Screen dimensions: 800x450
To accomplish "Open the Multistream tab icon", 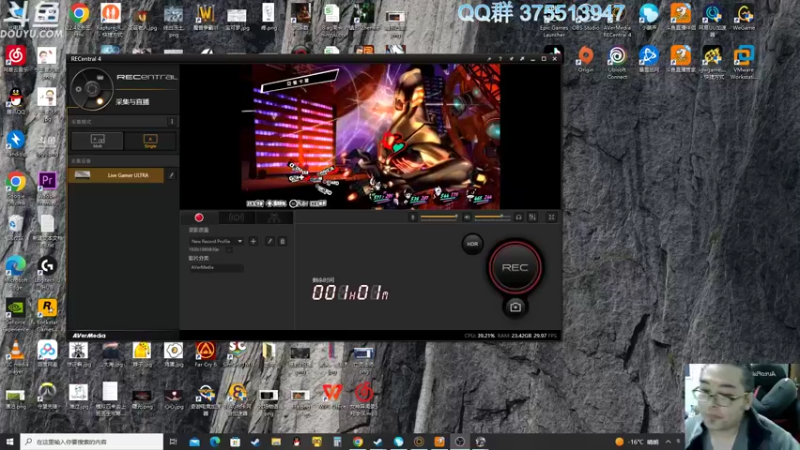I will click(x=274, y=218).
